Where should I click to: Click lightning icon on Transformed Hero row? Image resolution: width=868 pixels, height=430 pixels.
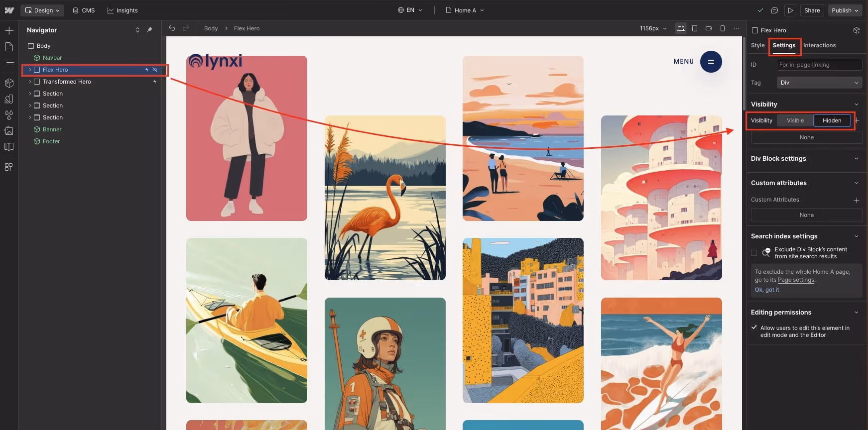point(155,82)
